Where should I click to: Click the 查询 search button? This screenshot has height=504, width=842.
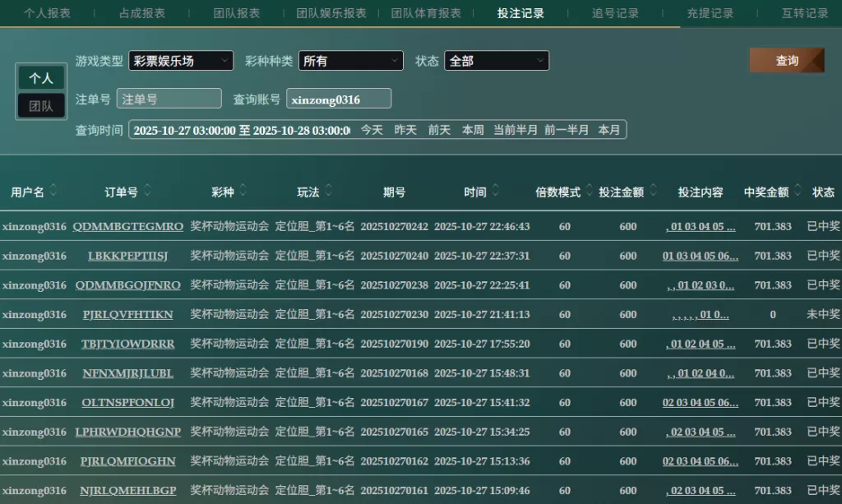(x=786, y=61)
